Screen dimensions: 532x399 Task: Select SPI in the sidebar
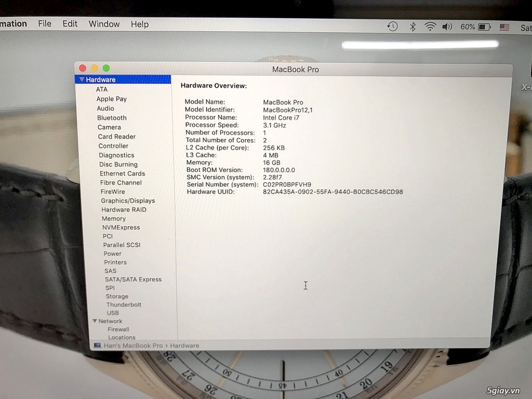pyautogui.click(x=110, y=288)
